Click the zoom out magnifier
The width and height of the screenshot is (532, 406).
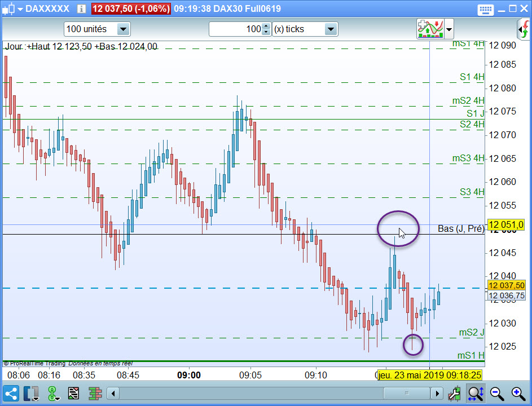[496, 394]
